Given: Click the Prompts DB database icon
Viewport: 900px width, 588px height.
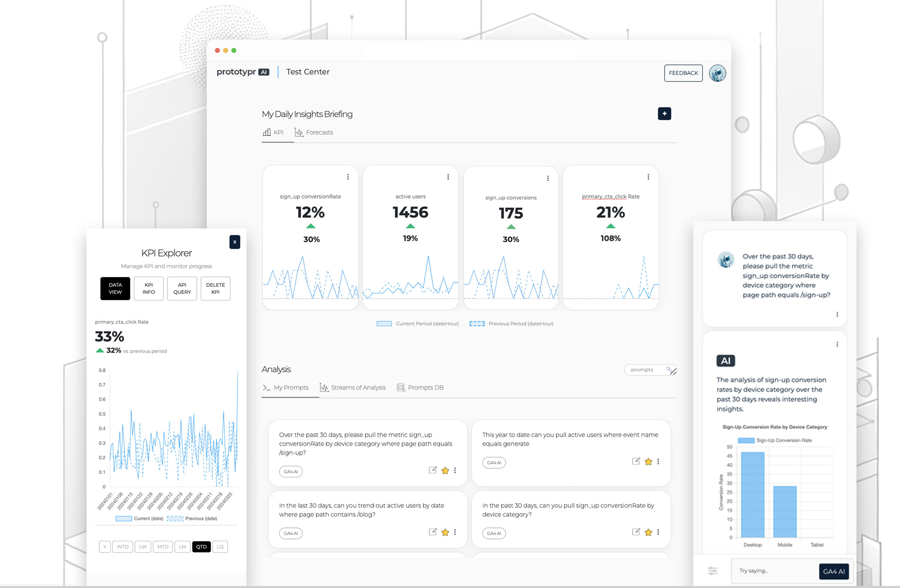Looking at the screenshot, I should [400, 387].
